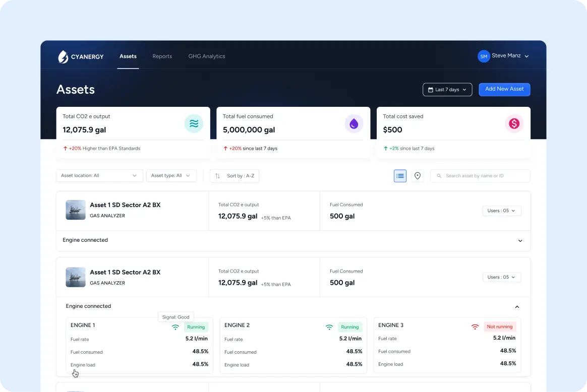587x392 pixels.
Task: Click the first asset's oil rig thumbnail
Action: tap(76, 210)
